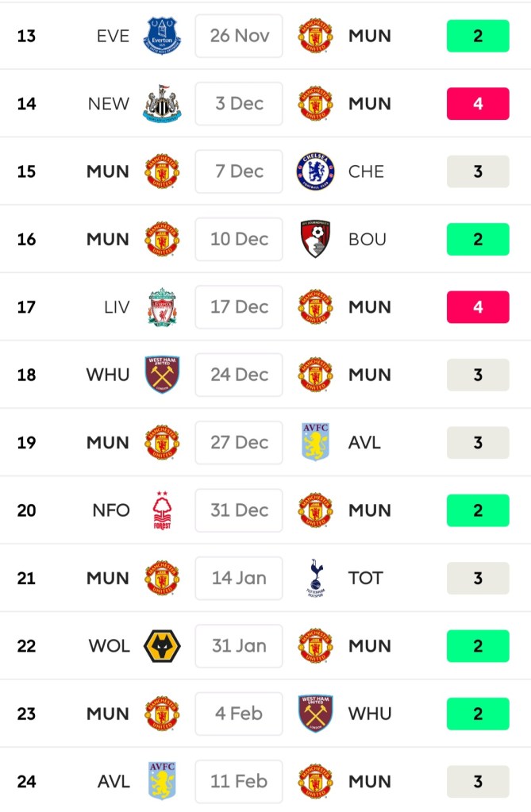Viewport: 531px width, 812px height.
Task: Click the Wolves club crest
Action: click(162, 646)
